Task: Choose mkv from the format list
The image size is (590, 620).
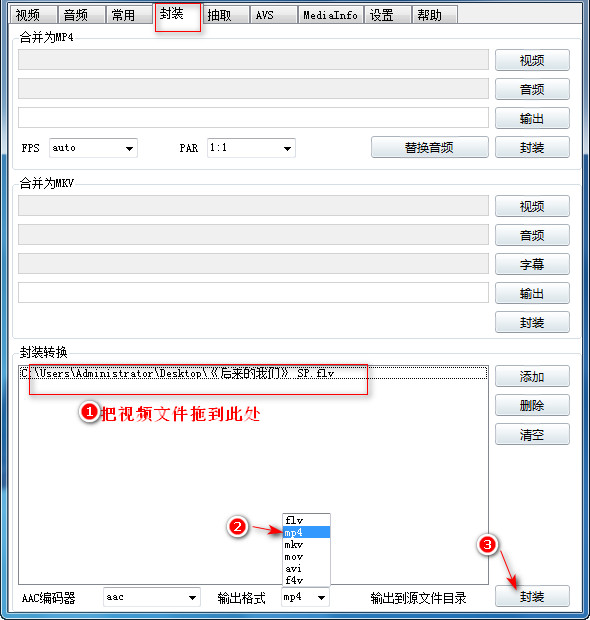Action: coord(306,544)
